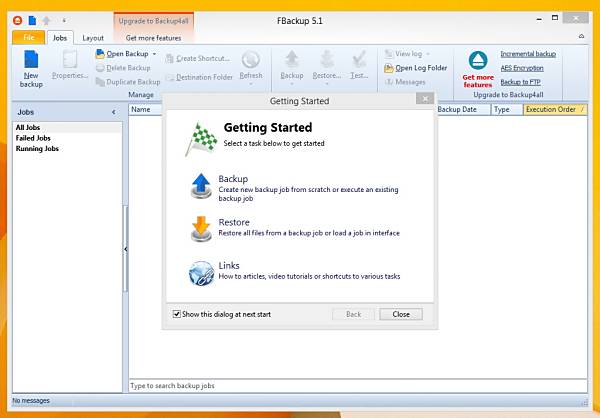Click Open Log Folder in the ribbon
Viewport: 600px width, 418px height.
point(416,68)
